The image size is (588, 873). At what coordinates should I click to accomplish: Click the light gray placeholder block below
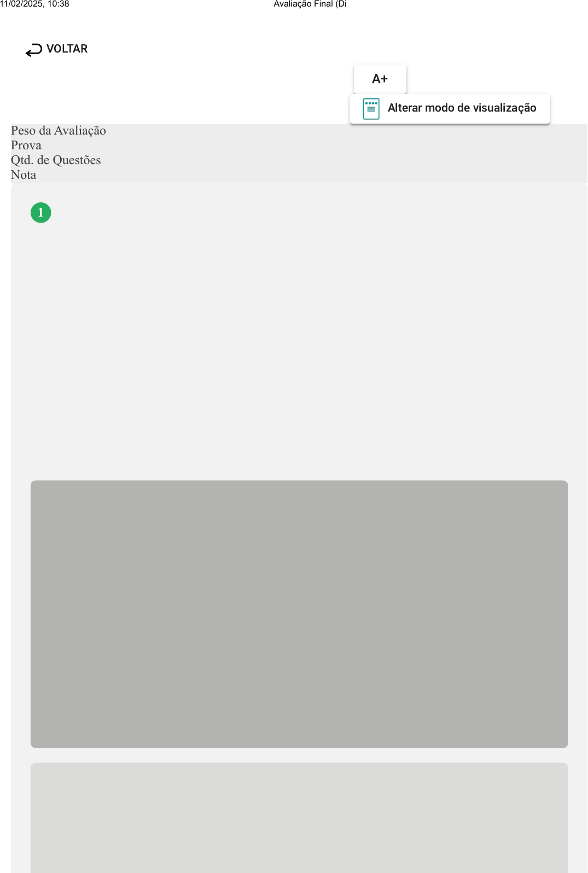299,818
